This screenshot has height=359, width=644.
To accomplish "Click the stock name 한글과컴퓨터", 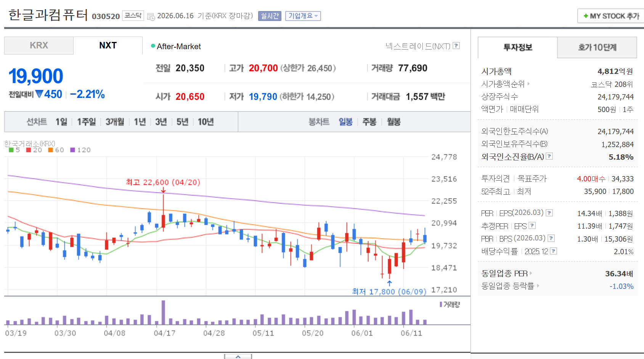I will pos(48,15).
